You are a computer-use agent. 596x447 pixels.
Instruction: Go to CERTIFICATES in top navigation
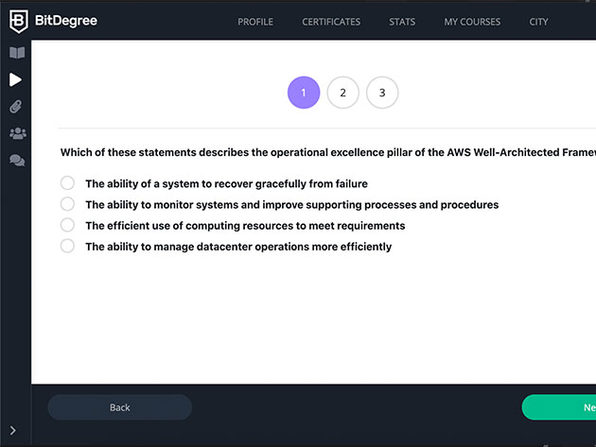pos(331,22)
